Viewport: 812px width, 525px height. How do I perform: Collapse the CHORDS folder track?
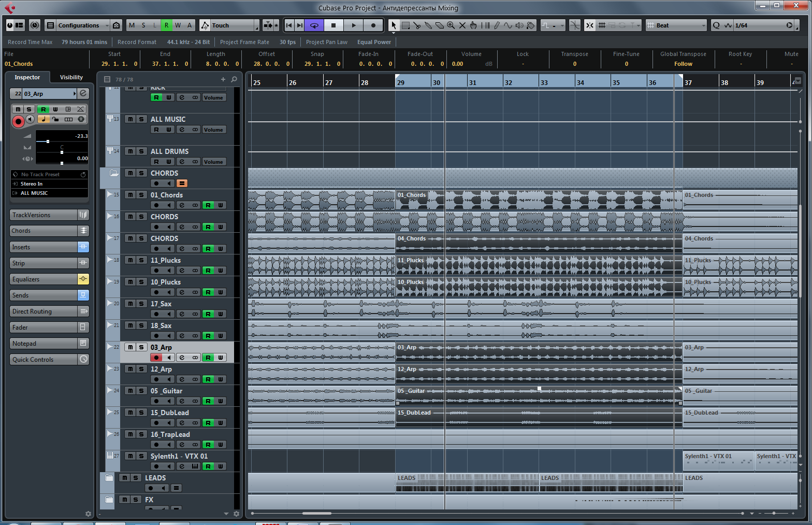coord(114,173)
